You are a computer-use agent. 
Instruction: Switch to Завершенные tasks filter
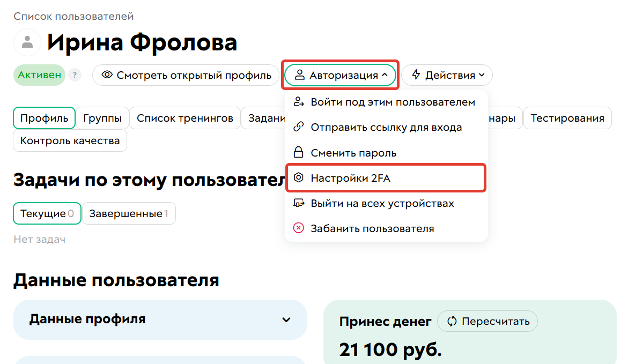129,213
